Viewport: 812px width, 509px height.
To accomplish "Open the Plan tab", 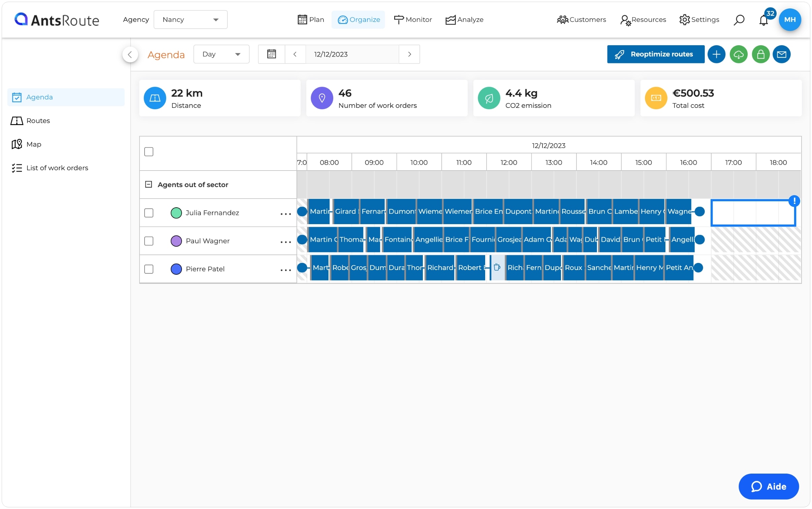I will [311, 20].
